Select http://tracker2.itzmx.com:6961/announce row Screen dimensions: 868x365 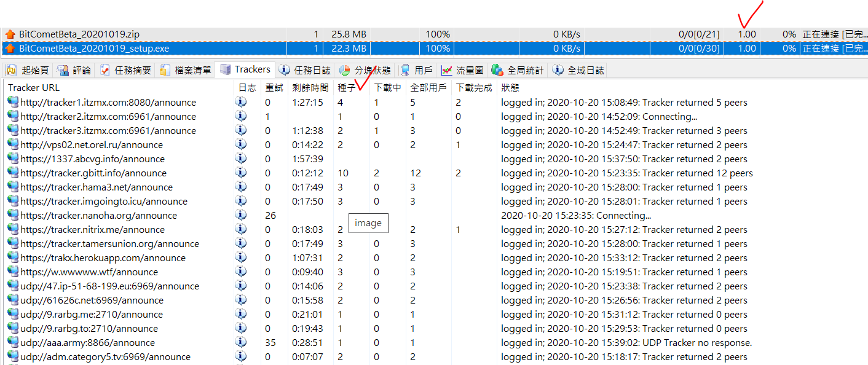pyautogui.click(x=436, y=116)
